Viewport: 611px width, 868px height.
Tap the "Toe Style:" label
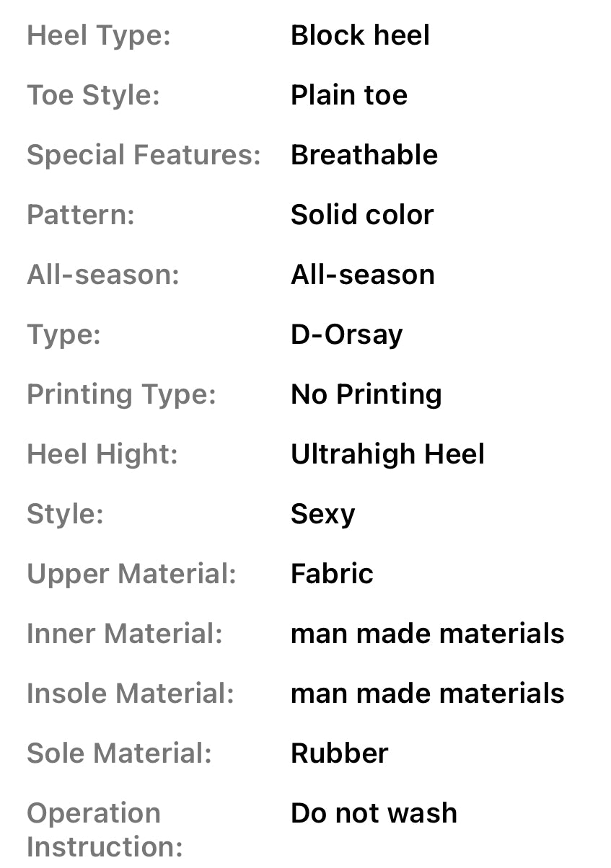(x=93, y=95)
